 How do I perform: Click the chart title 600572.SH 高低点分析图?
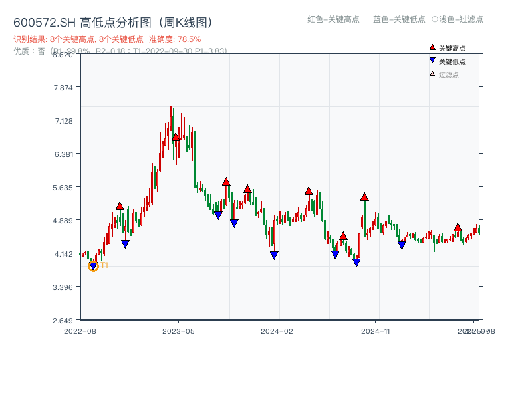coord(80,21)
